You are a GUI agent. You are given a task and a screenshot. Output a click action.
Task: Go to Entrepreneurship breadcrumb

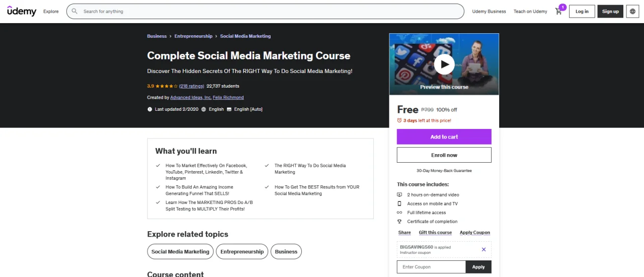coord(194,36)
